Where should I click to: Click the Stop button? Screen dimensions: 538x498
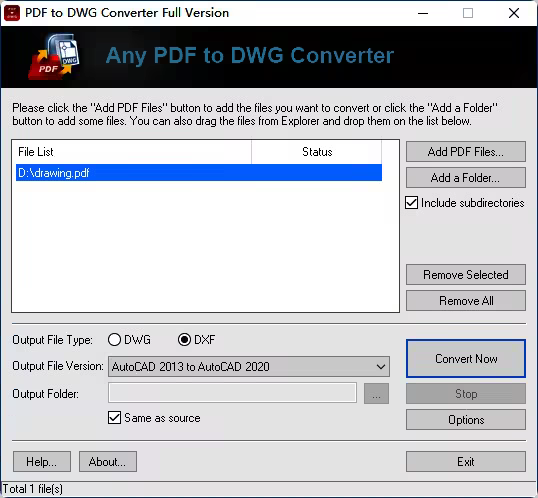(466, 394)
